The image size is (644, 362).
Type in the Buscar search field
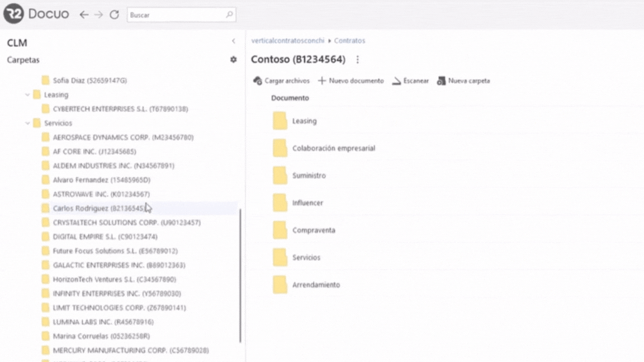point(176,15)
